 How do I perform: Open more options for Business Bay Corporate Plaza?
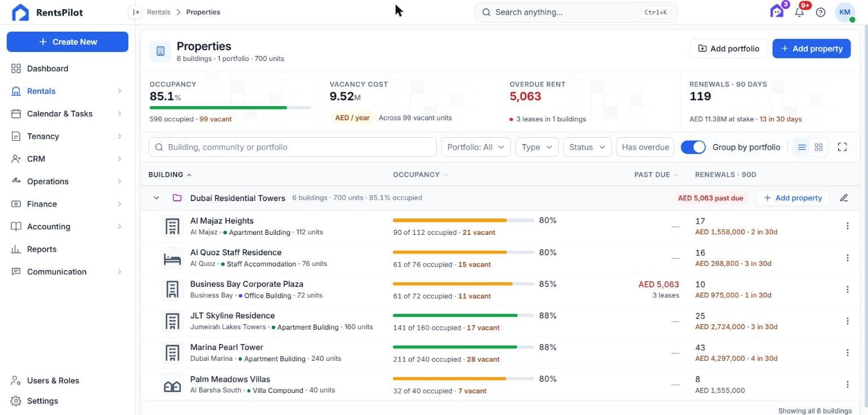pos(847,289)
